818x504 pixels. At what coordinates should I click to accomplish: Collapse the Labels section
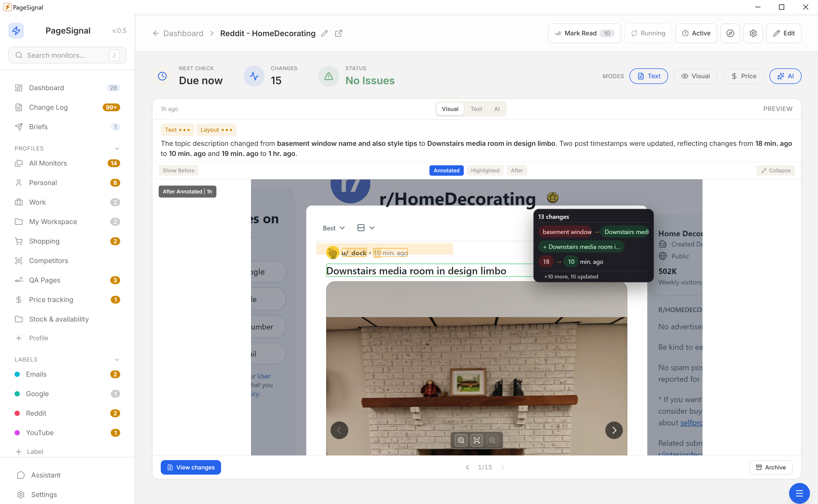tap(117, 360)
